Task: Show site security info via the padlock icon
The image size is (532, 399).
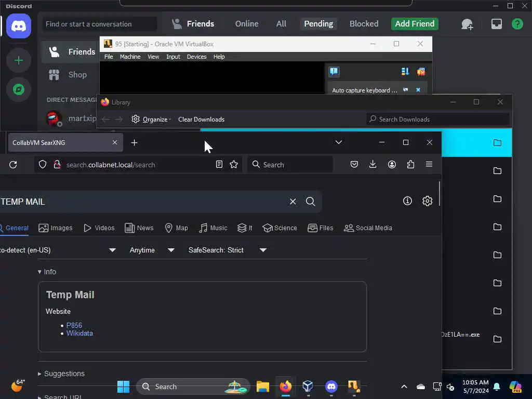Action: (x=57, y=165)
